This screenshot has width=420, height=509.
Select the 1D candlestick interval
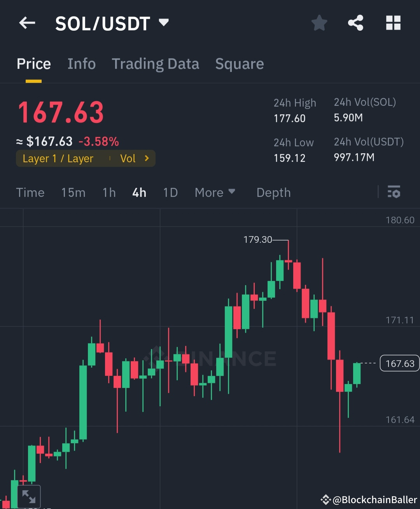(x=170, y=192)
